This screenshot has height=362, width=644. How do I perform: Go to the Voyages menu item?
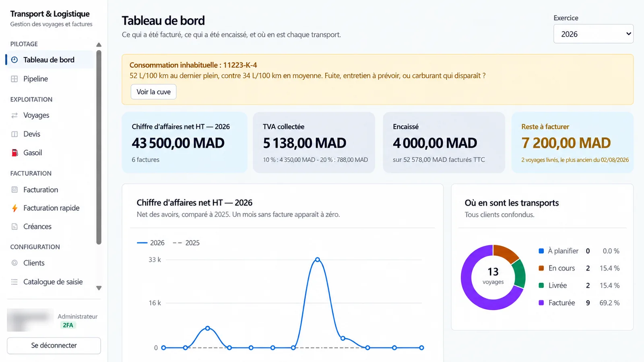click(36, 115)
